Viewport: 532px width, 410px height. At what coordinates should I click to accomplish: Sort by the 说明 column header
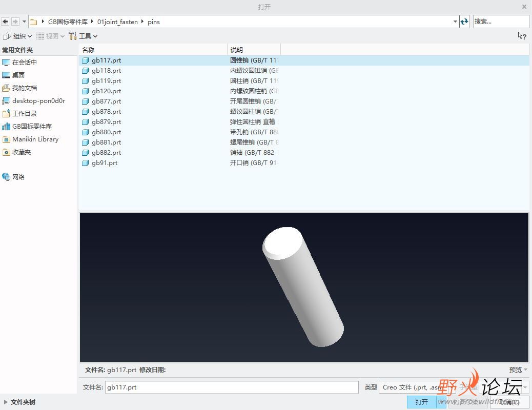[254, 50]
